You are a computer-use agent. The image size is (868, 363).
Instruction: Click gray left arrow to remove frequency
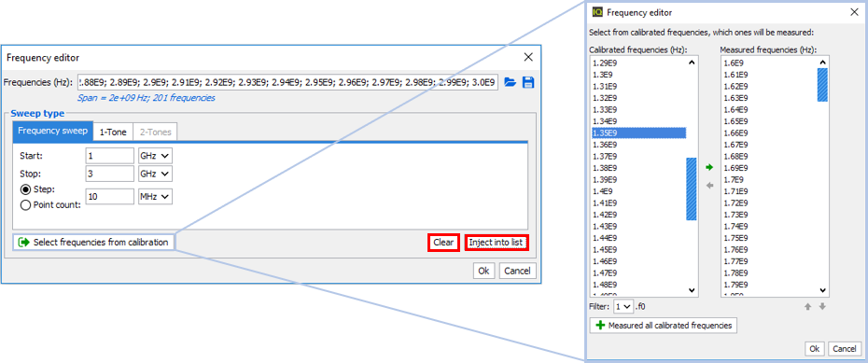[710, 186]
